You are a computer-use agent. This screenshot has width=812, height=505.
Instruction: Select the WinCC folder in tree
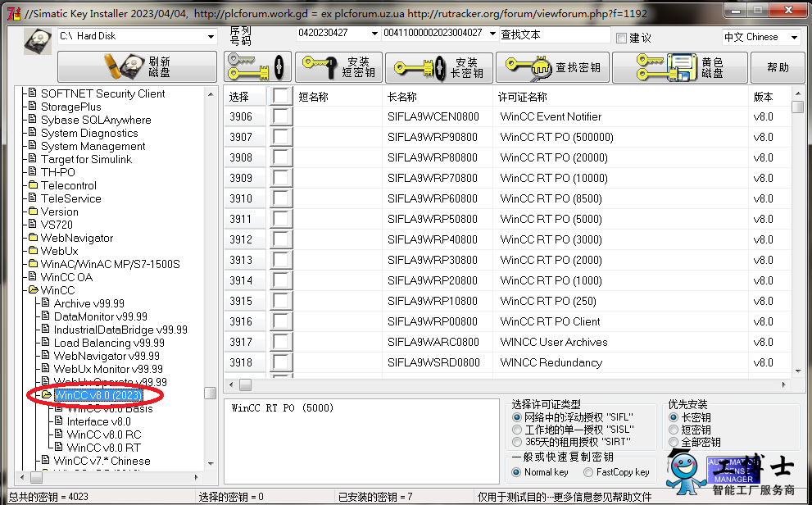click(57, 290)
